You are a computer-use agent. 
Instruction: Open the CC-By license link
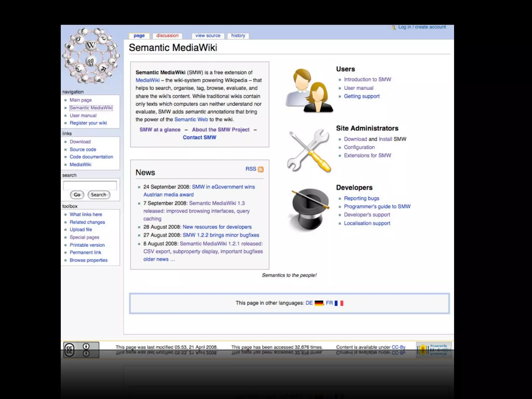tap(398, 347)
